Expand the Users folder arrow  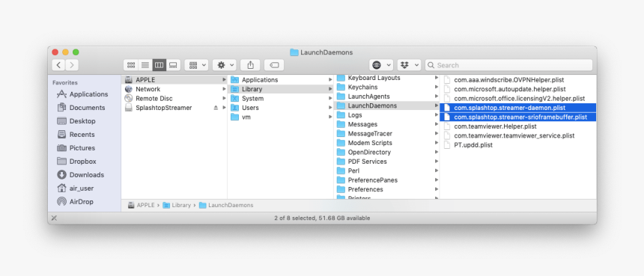coord(329,108)
